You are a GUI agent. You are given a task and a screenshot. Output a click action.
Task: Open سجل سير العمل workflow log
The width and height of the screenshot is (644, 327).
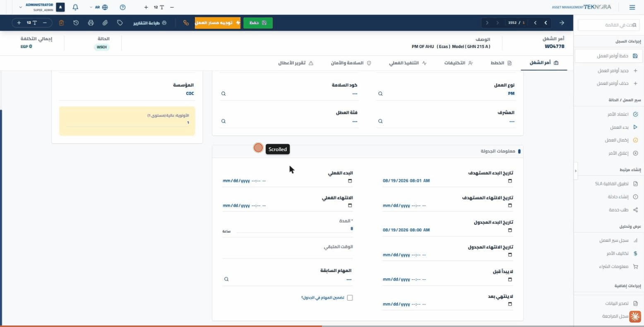tap(618, 240)
